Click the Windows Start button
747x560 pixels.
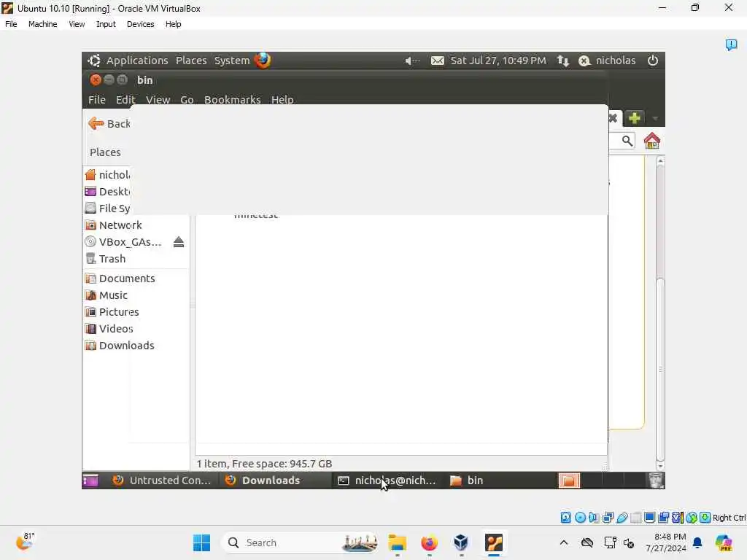pos(201,542)
